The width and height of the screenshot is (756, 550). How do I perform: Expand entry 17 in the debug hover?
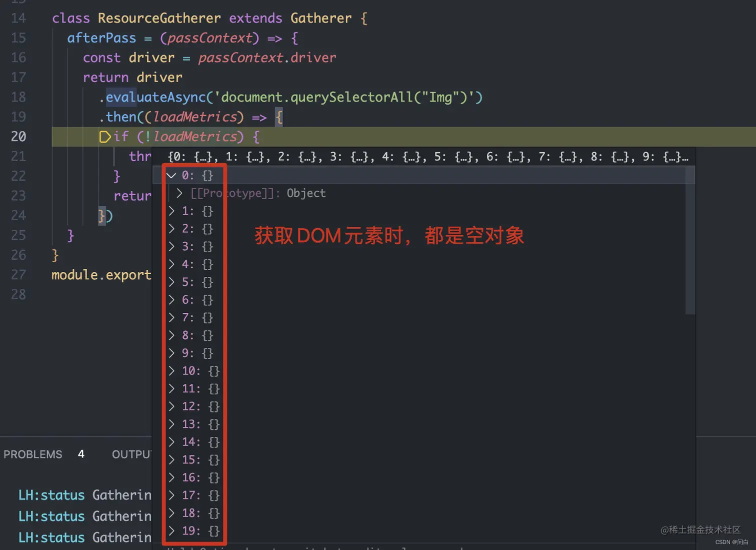[x=171, y=495]
